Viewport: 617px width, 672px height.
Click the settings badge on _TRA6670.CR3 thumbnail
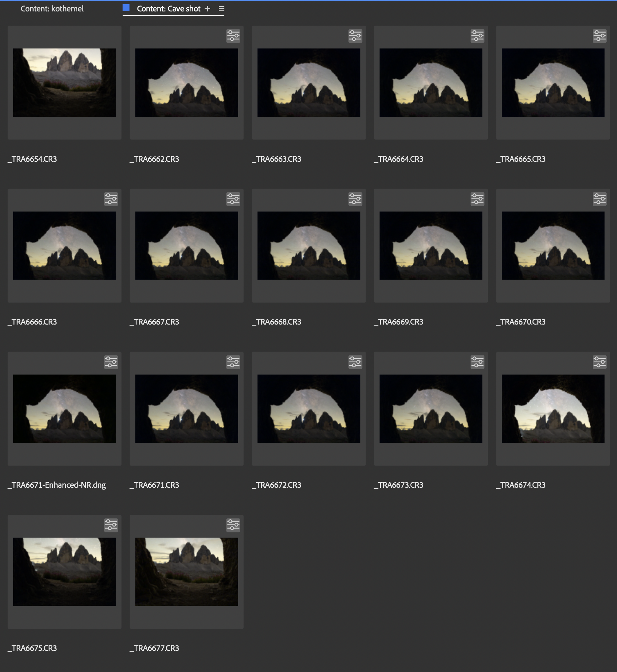click(x=600, y=199)
